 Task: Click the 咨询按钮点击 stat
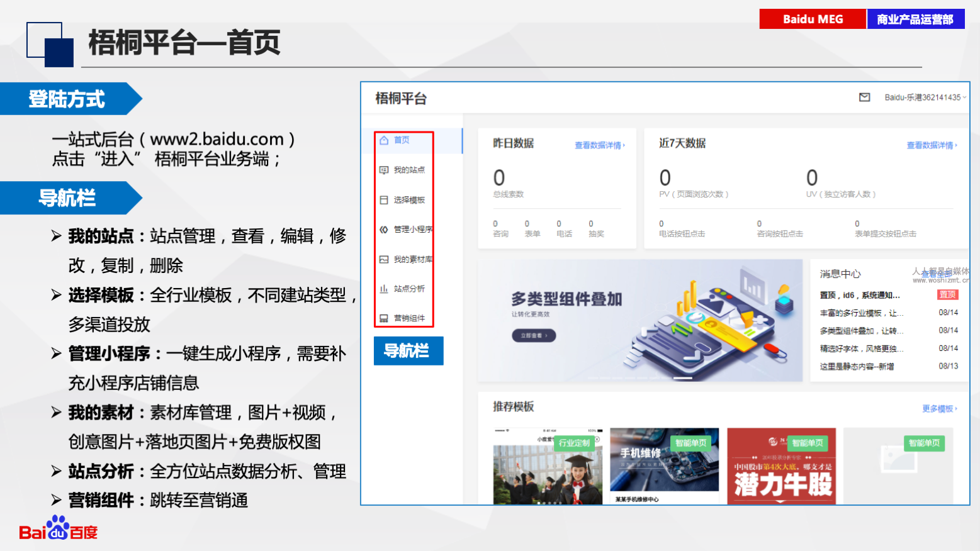[780, 229]
